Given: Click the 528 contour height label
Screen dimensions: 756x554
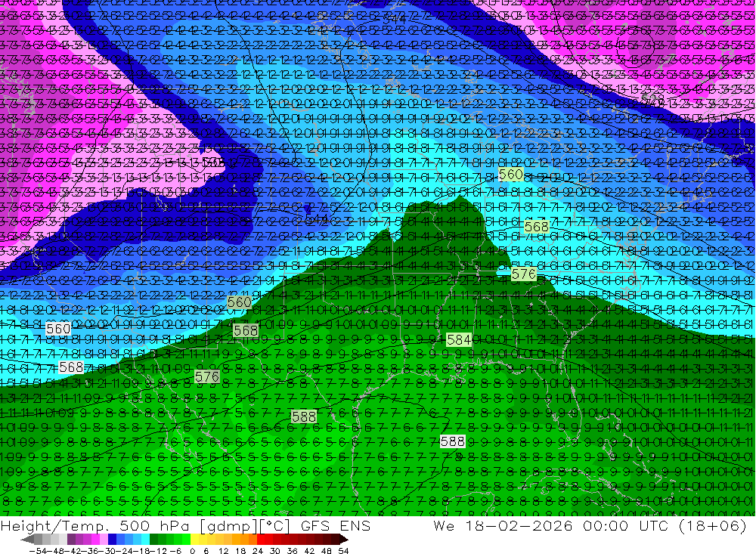Looking at the screenshot, I should (653, 99).
